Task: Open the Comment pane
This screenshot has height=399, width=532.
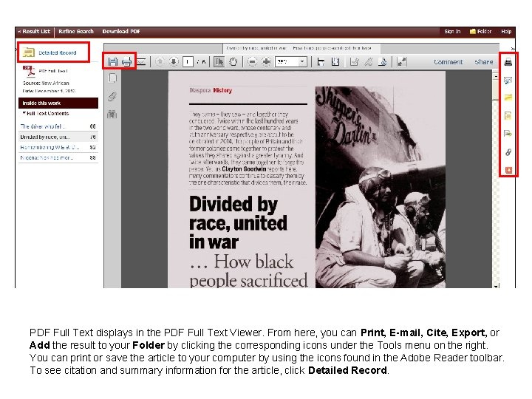Action: 448,62
